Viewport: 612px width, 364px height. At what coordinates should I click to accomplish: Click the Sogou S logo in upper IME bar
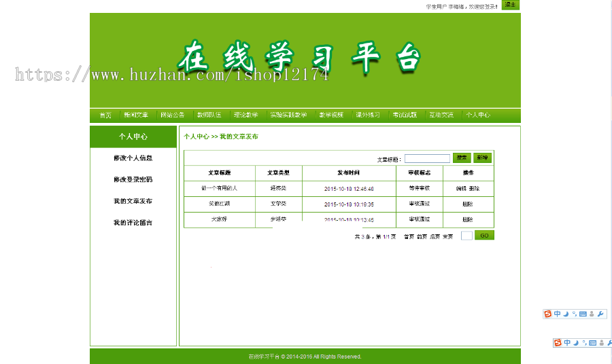point(548,314)
